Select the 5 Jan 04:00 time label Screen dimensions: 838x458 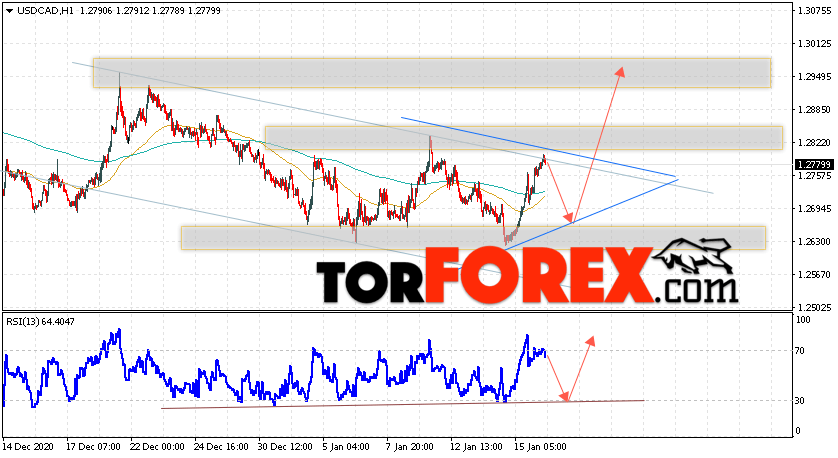pyautogui.click(x=346, y=446)
